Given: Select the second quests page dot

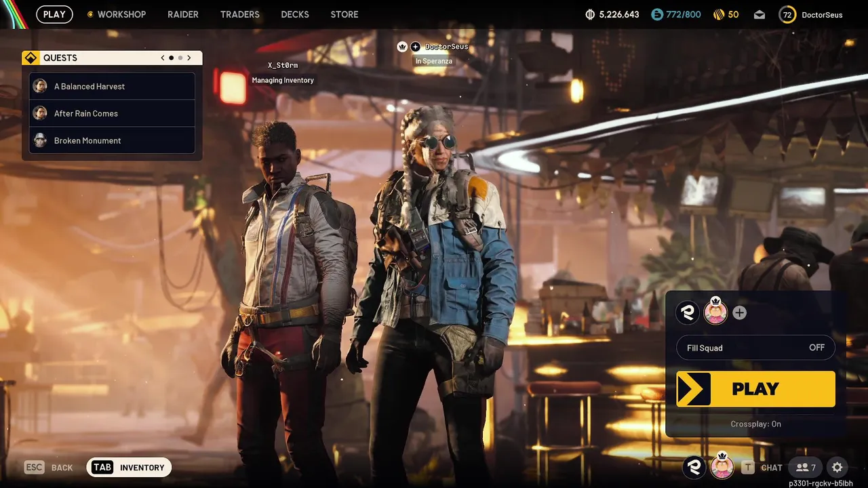Looking at the screenshot, I should tap(180, 58).
